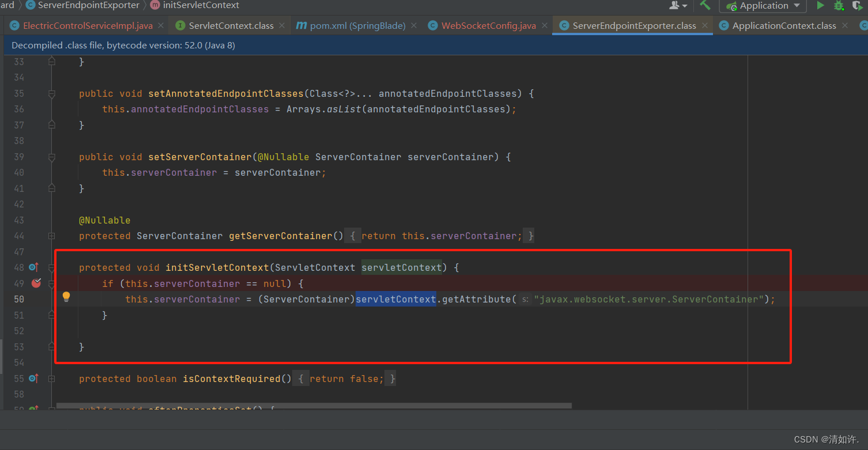Expand the folded isContextRequired method at line 55

coord(52,379)
